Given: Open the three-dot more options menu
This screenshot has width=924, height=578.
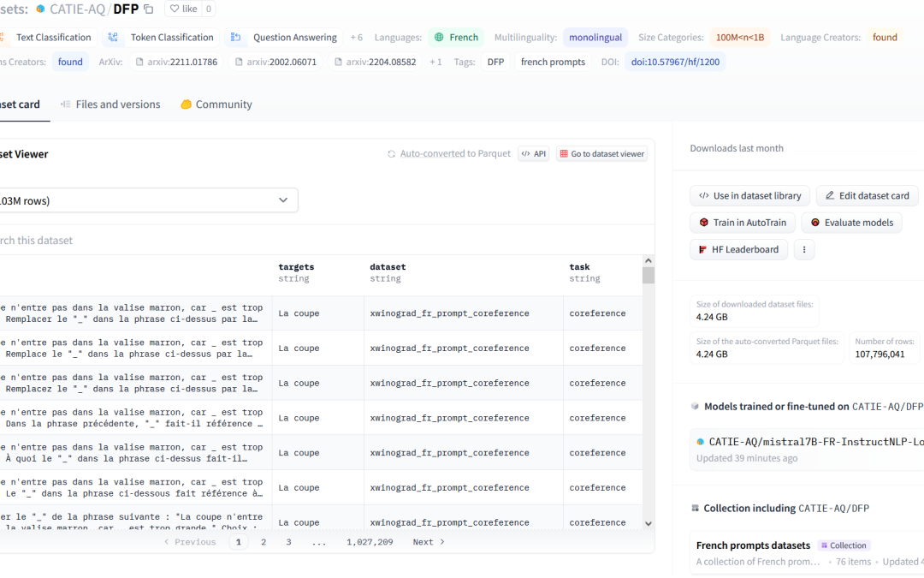Looking at the screenshot, I should point(803,249).
